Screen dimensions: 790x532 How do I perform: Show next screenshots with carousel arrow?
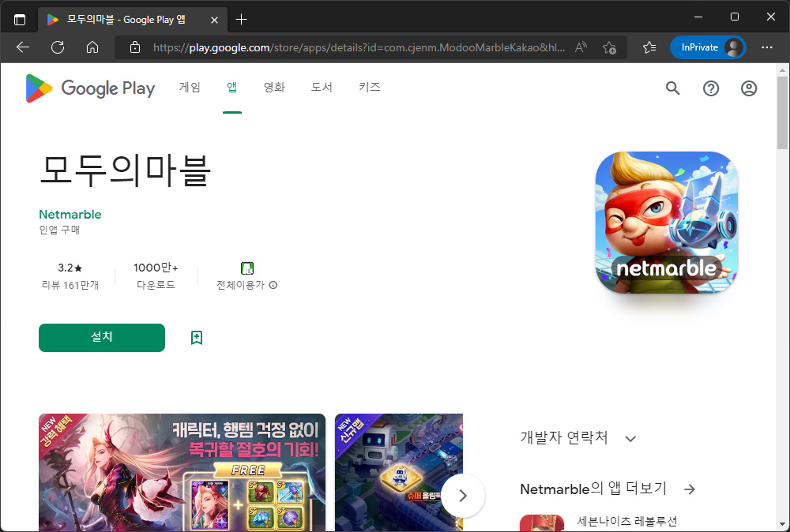(463, 496)
